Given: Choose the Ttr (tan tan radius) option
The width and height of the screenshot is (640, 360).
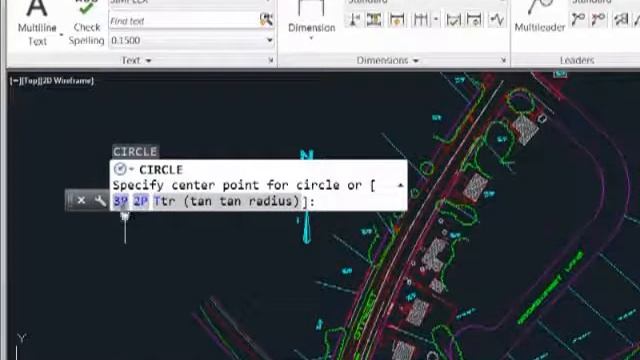Looking at the screenshot, I should coord(227,201).
